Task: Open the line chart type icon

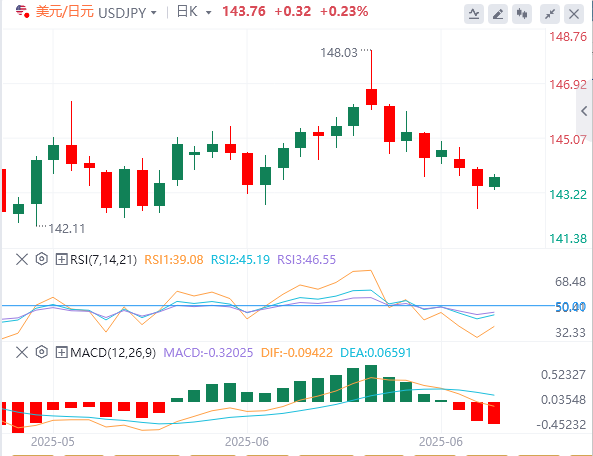Action: pos(474,14)
